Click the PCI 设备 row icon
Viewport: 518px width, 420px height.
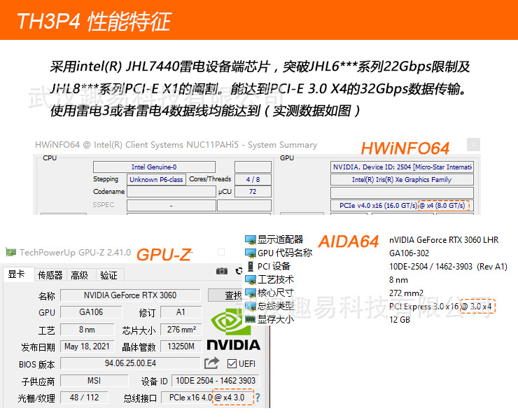(x=251, y=266)
